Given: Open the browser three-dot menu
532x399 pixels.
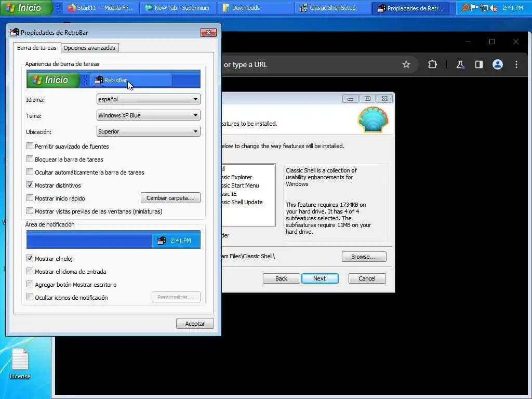Looking at the screenshot, I should [x=516, y=64].
